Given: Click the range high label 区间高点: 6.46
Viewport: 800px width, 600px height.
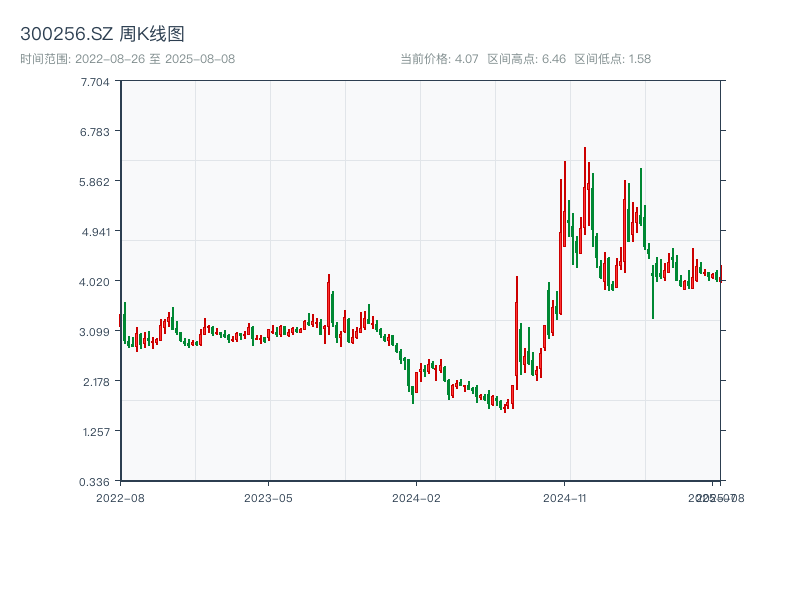Looking at the screenshot, I should tap(527, 59).
